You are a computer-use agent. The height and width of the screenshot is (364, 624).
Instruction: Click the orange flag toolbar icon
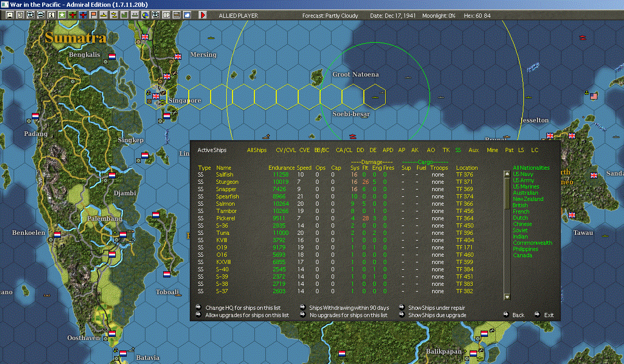[93, 15]
